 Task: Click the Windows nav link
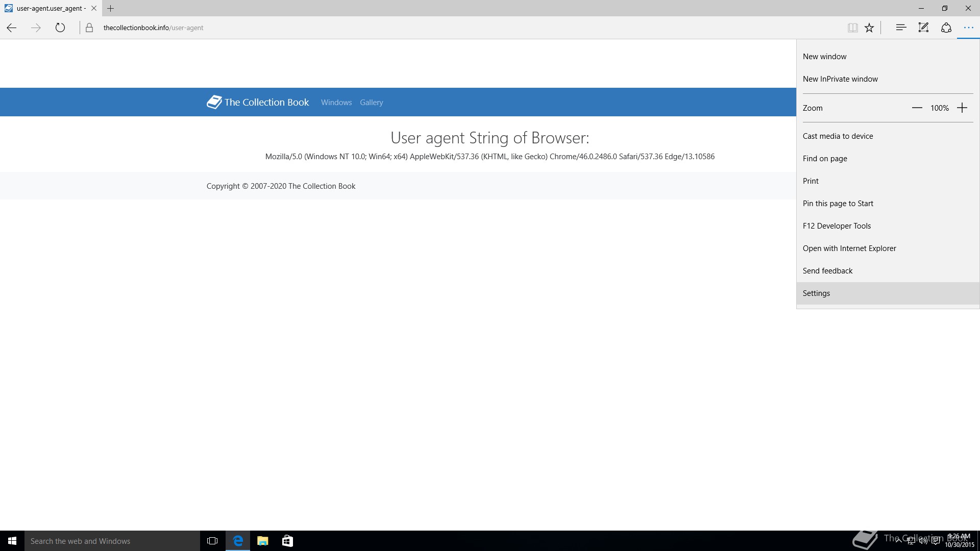pos(336,103)
